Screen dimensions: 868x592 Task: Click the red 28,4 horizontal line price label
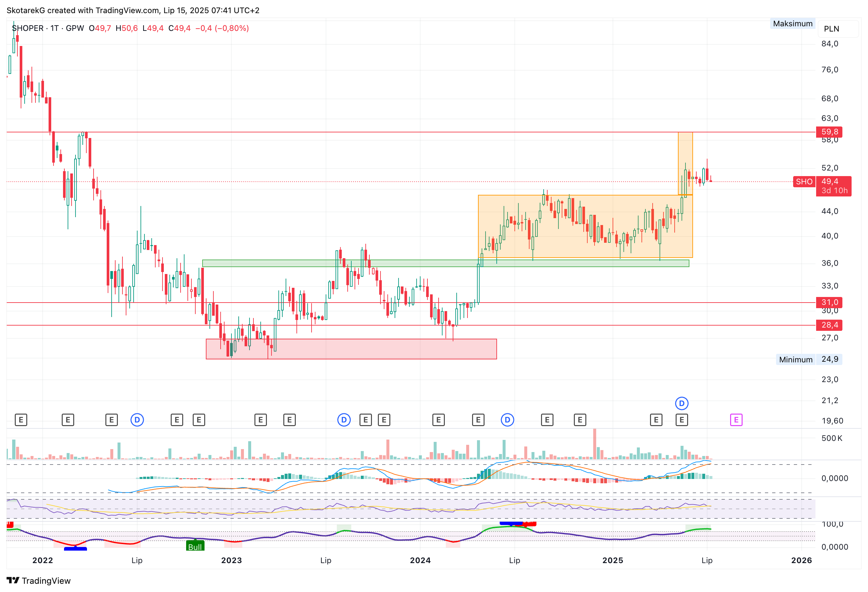[829, 325]
